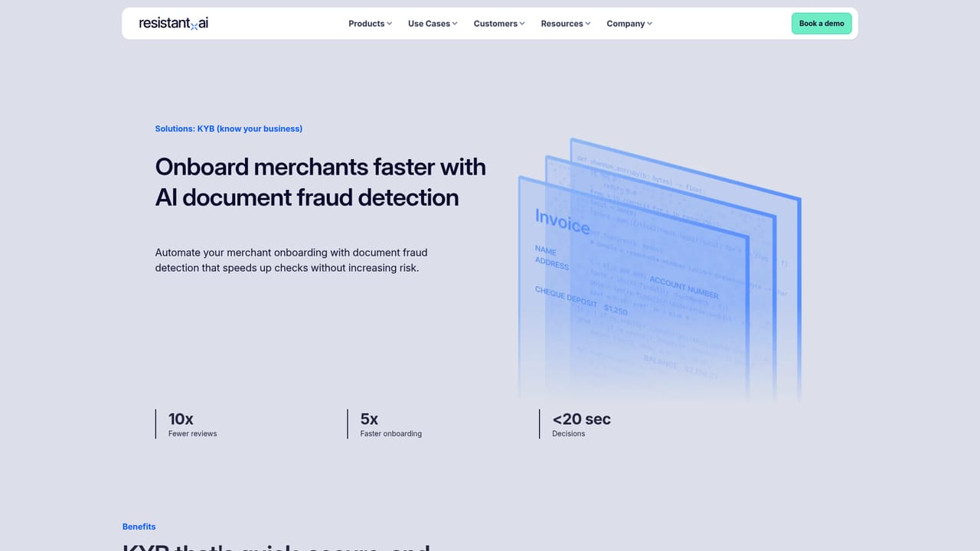
Task: Click the Decisions label
Action: (569, 434)
